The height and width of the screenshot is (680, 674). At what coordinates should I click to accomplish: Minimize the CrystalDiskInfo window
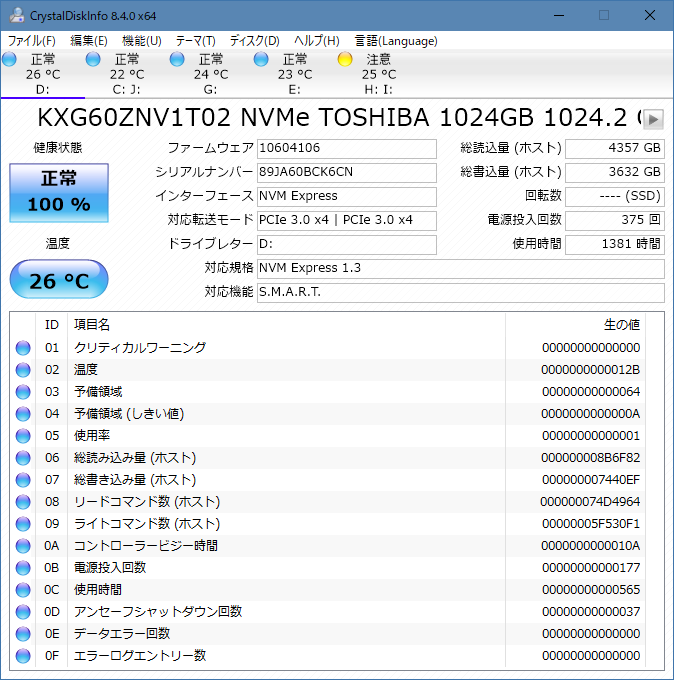click(x=559, y=16)
